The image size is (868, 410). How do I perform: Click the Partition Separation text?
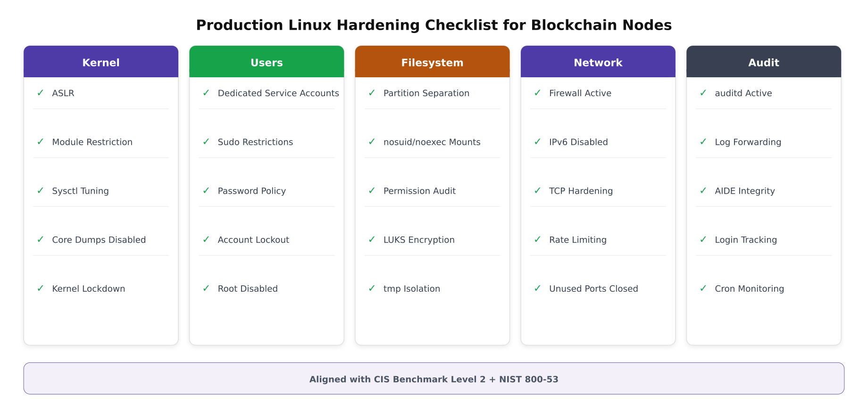[x=426, y=93]
